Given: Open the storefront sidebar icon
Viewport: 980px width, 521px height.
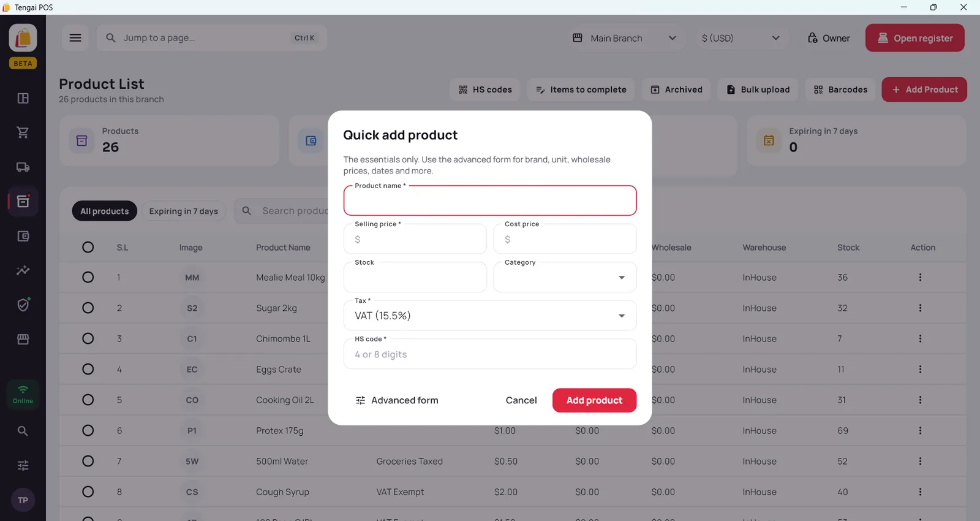Looking at the screenshot, I should click(x=23, y=339).
